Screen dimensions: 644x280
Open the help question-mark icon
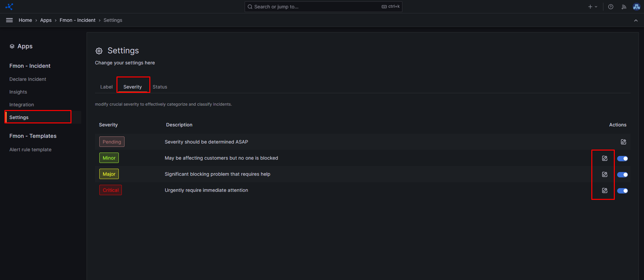click(611, 7)
